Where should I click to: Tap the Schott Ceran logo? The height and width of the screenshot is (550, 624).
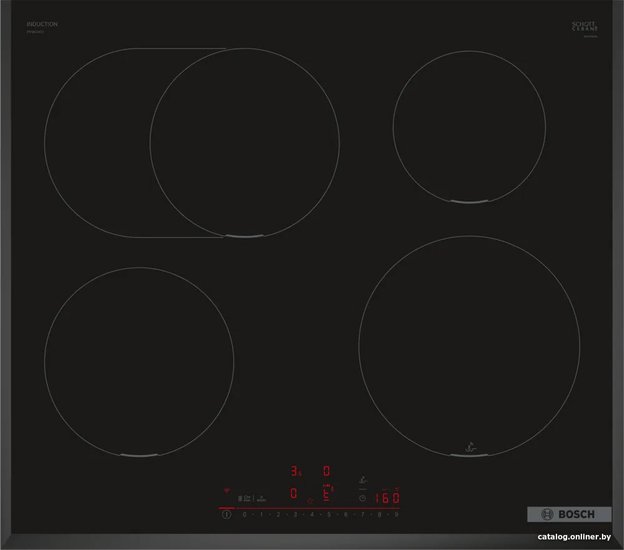[585, 27]
